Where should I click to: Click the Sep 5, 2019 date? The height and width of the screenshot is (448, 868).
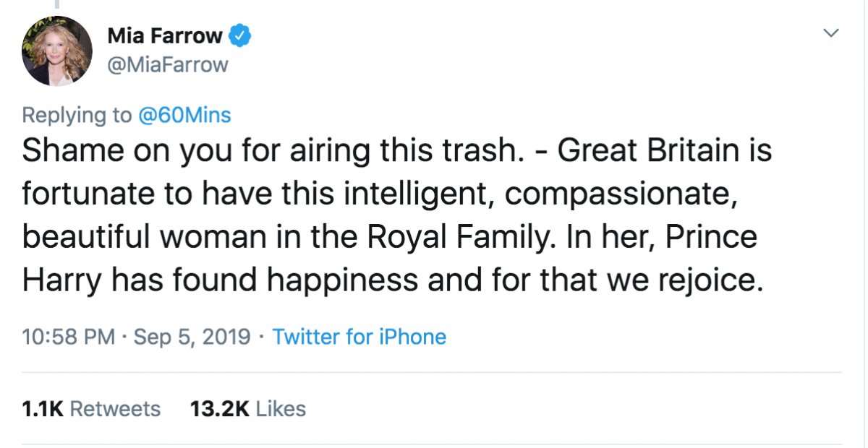point(192,337)
